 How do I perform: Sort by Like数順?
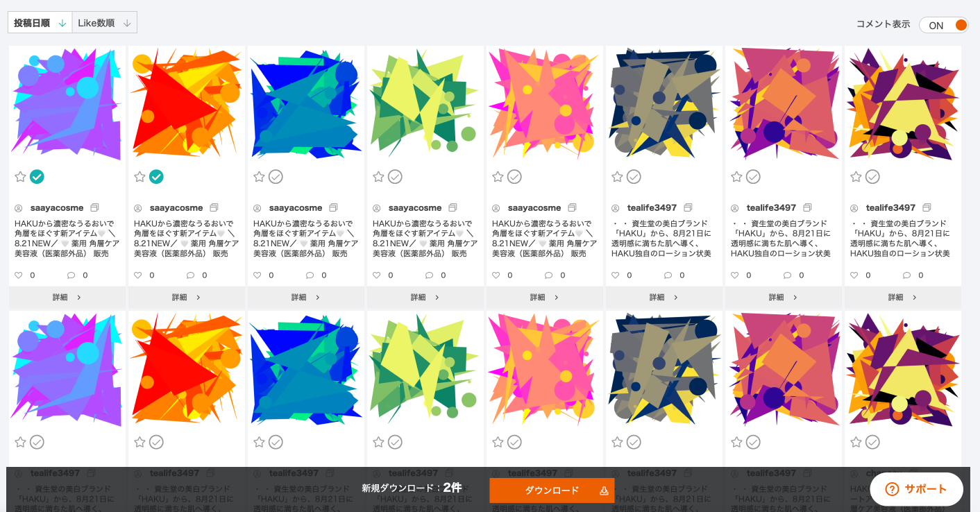click(104, 23)
